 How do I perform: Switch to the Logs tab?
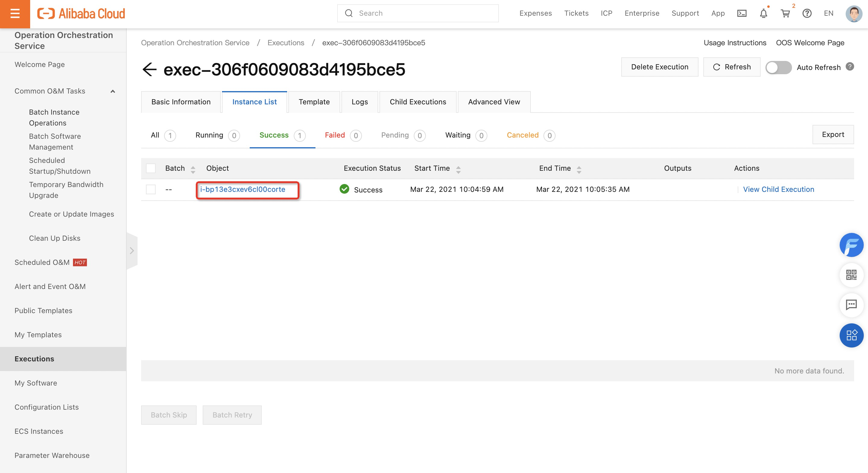360,102
